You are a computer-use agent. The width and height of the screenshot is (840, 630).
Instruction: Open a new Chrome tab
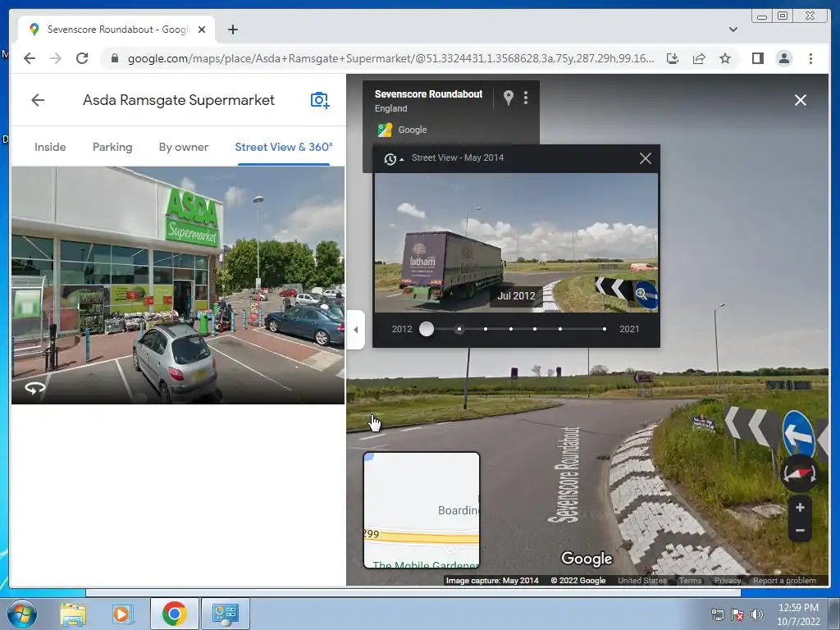tap(232, 30)
